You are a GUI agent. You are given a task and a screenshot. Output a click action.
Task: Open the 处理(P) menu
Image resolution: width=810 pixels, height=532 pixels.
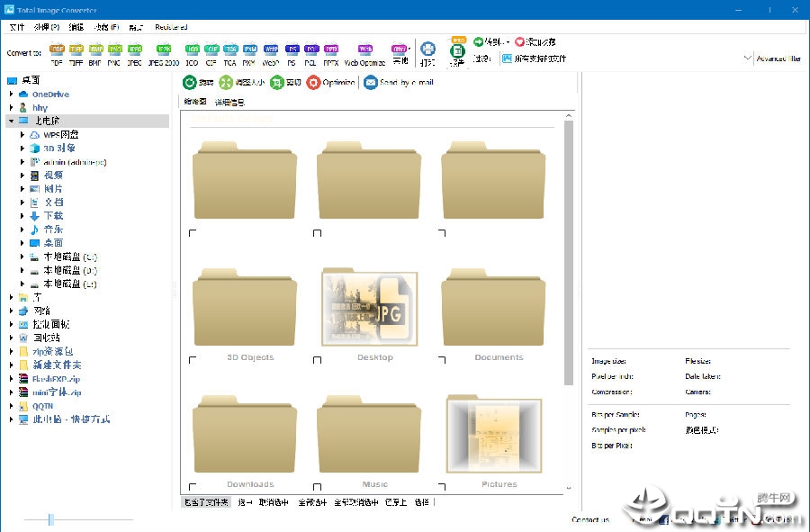click(47, 27)
